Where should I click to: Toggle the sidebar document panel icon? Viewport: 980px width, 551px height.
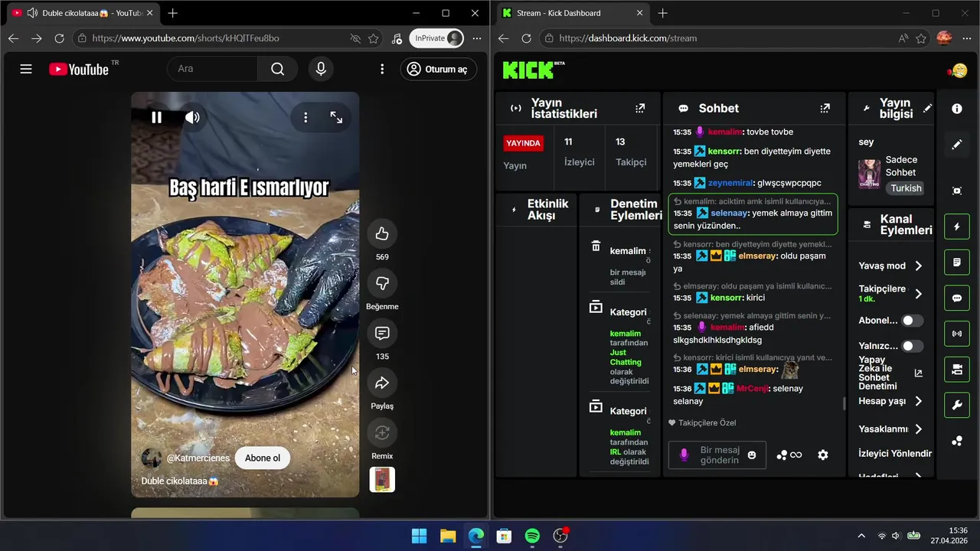coord(957,262)
